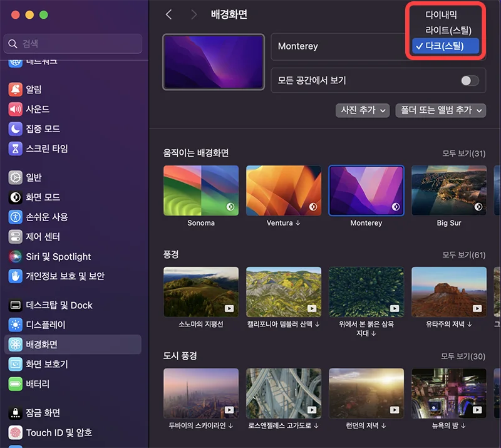Select 라이트(스틸) from the style menu

point(447,29)
